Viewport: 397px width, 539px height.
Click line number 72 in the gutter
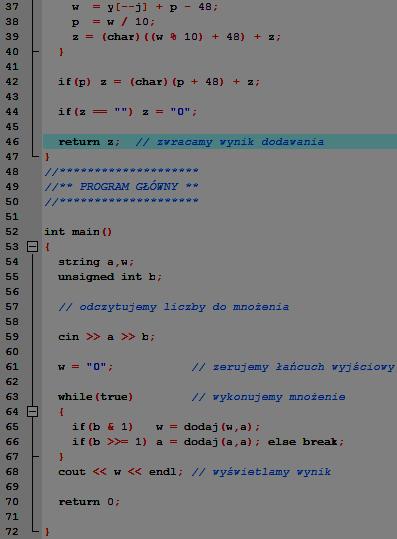tap(12, 532)
